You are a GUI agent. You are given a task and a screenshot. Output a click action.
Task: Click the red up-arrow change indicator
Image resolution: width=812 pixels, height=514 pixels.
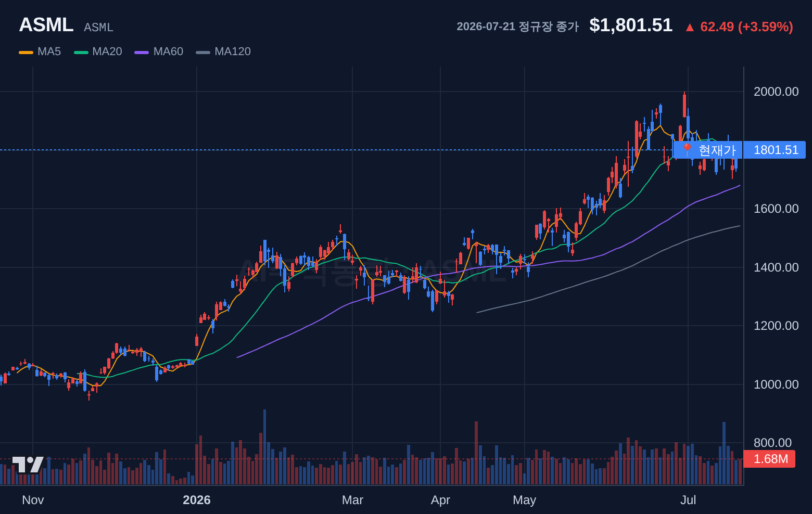point(690,27)
